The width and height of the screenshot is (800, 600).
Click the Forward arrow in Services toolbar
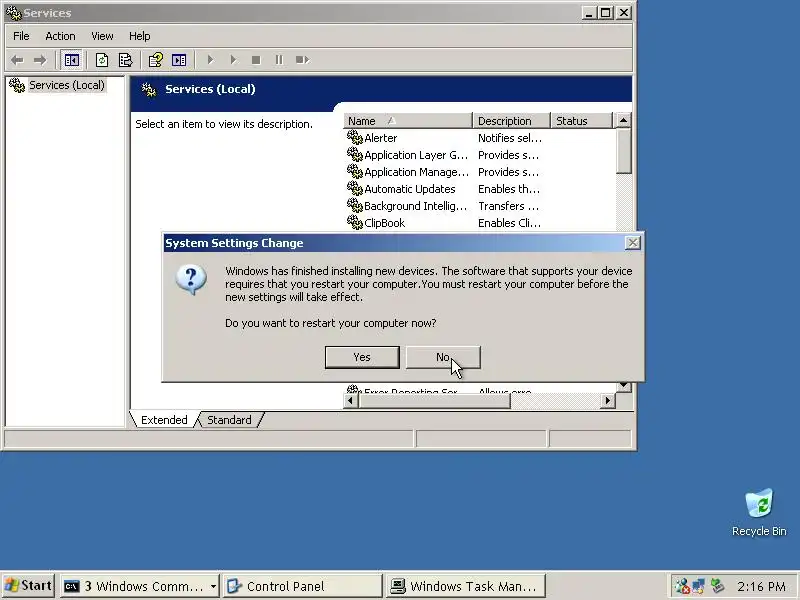tap(40, 60)
